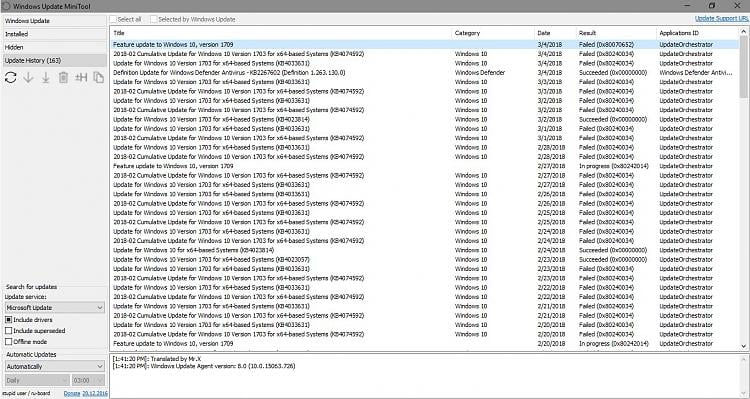The image size is (750, 399).
Task: Sort by the Date column header
Action: tap(555, 33)
